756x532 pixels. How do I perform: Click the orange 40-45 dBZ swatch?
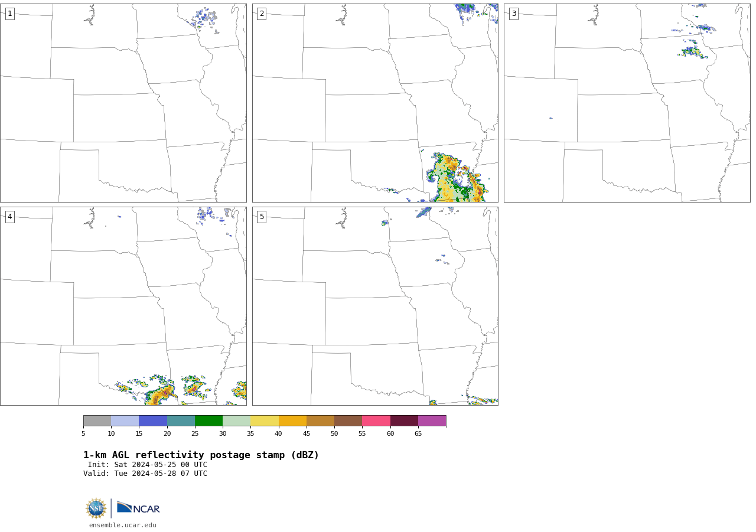(292, 421)
